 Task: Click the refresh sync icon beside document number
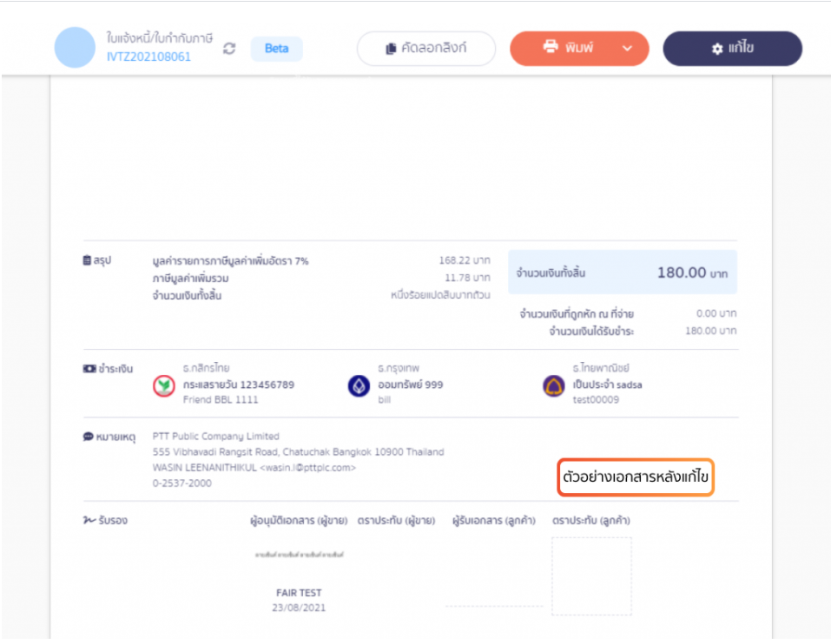229,49
